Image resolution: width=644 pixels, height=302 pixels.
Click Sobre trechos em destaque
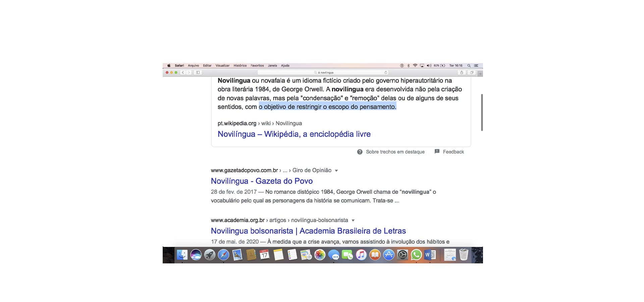click(x=395, y=152)
